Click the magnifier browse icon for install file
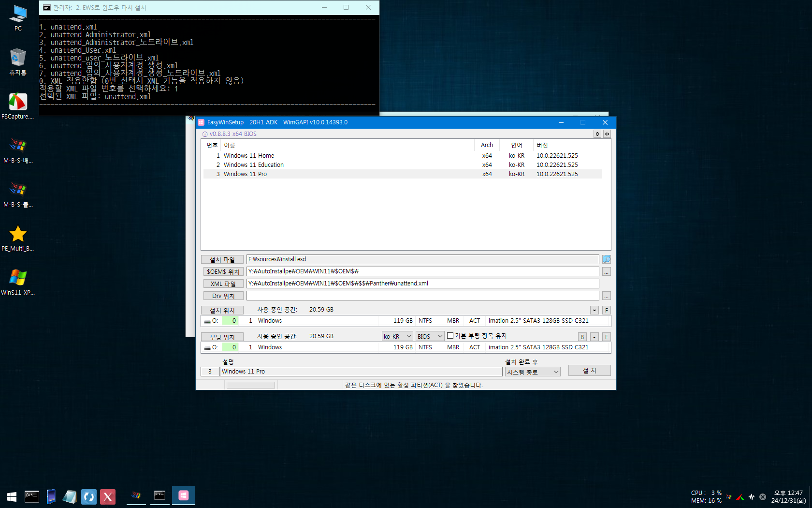 point(607,259)
